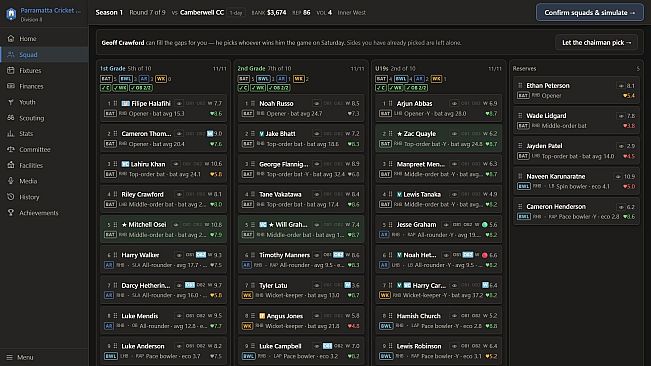
Task: Open the Home page icon in sidebar
Action: pos(11,39)
